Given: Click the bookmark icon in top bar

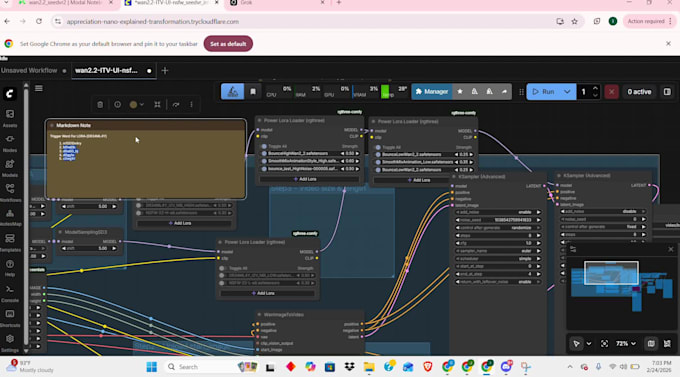Looking at the screenshot, I should (x=253, y=92).
